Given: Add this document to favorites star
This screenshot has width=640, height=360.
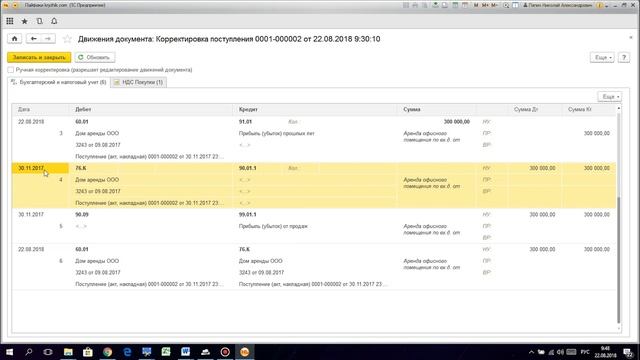Looking at the screenshot, I should tap(67, 39).
